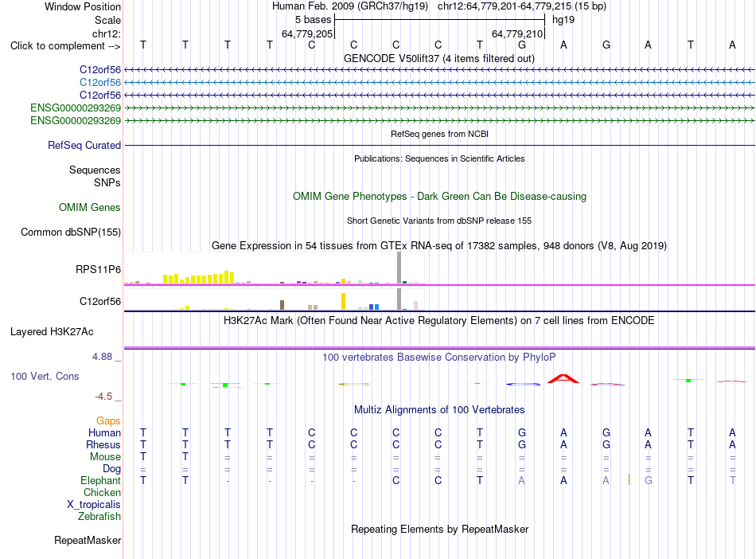
Task: Click the RefSeq Curated track label
Action: point(84,145)
